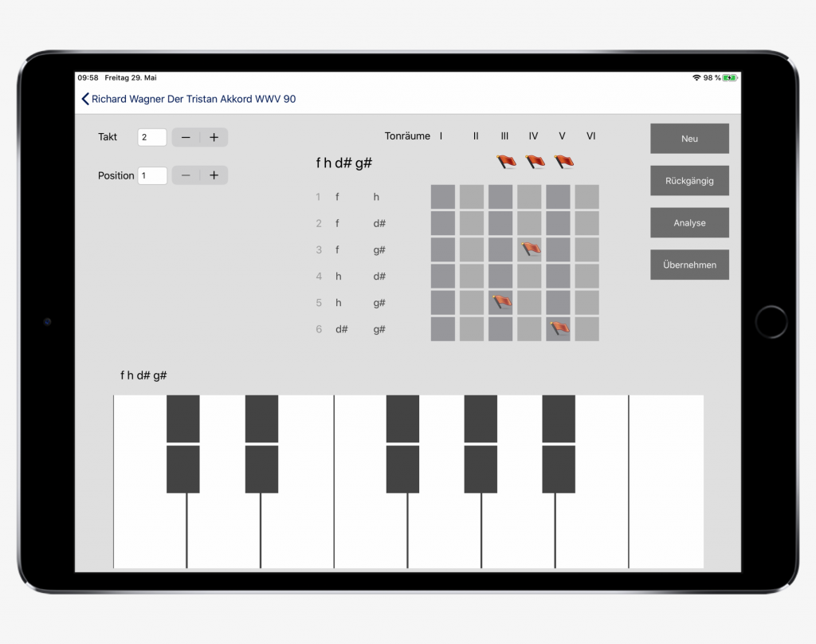Increase Takt value with plus button
This screenshot has width=816, height=644.
click(214, 137)
